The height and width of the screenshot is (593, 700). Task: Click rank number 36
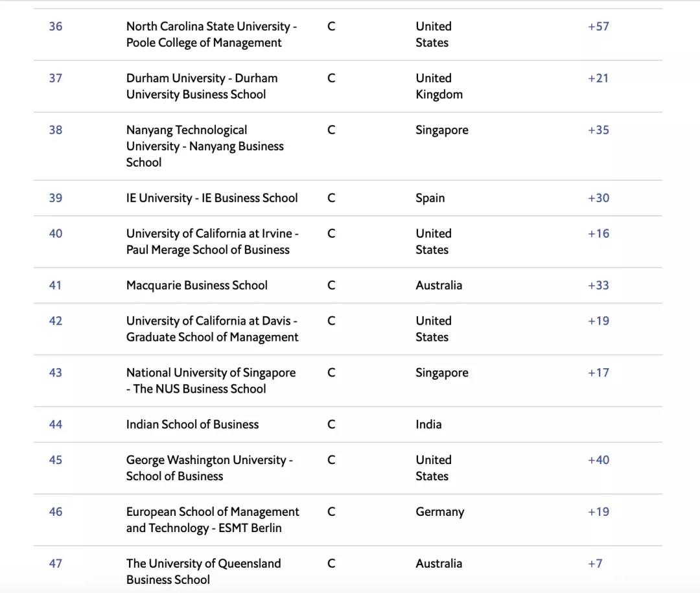point(56,27)
